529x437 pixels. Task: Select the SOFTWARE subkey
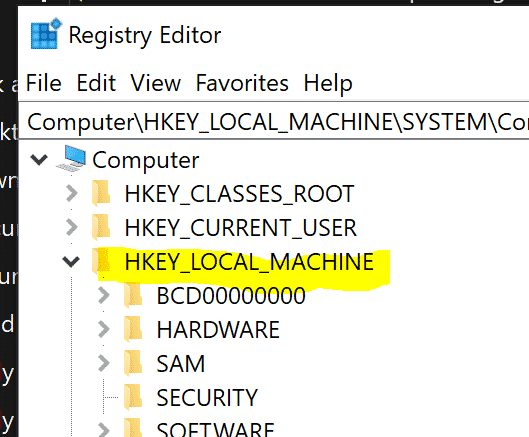216,429
